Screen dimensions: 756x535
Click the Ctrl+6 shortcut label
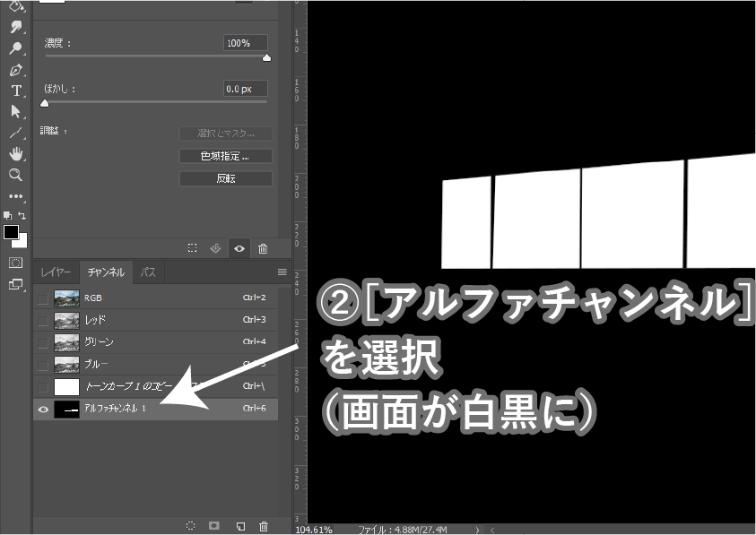pyautogui.click(x=254, y=409)
